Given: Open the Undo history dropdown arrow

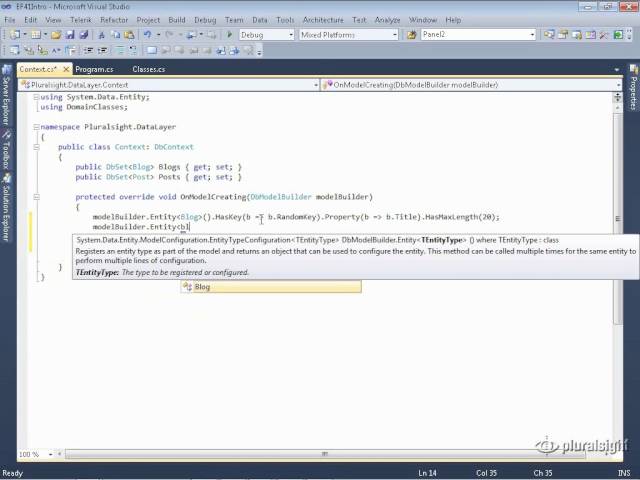Looking at the screenshot, I should (158, 35).
